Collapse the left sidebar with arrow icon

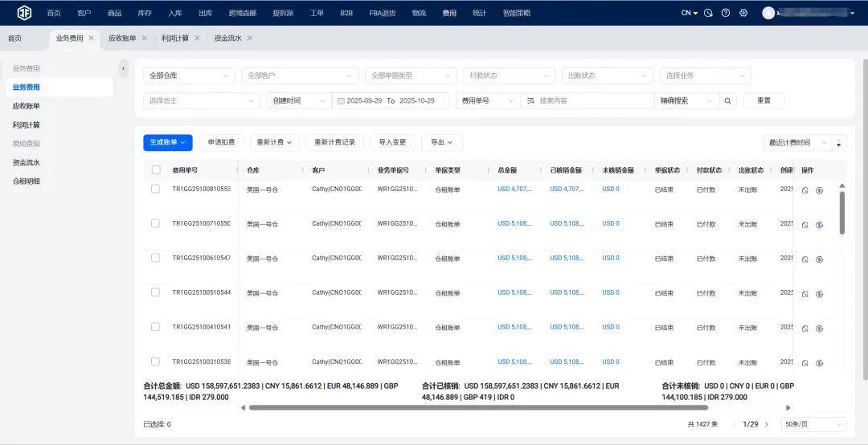click(123, 69)
